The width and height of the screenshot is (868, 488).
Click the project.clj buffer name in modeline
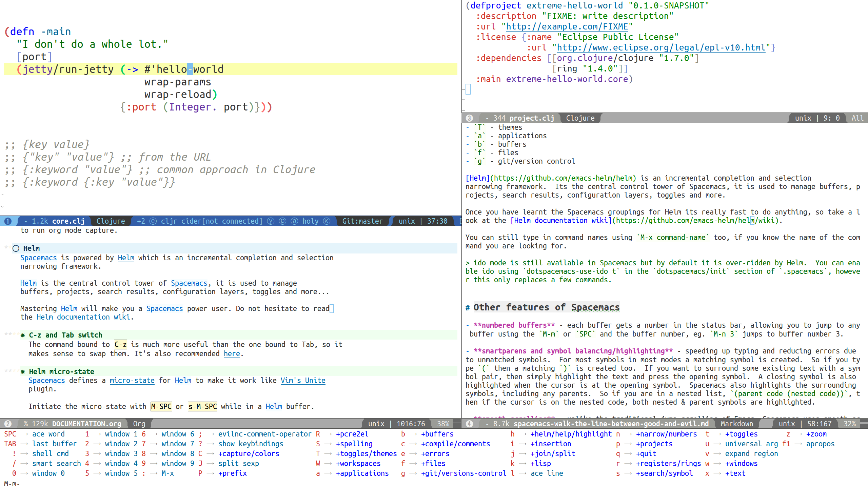pos(532,118)
